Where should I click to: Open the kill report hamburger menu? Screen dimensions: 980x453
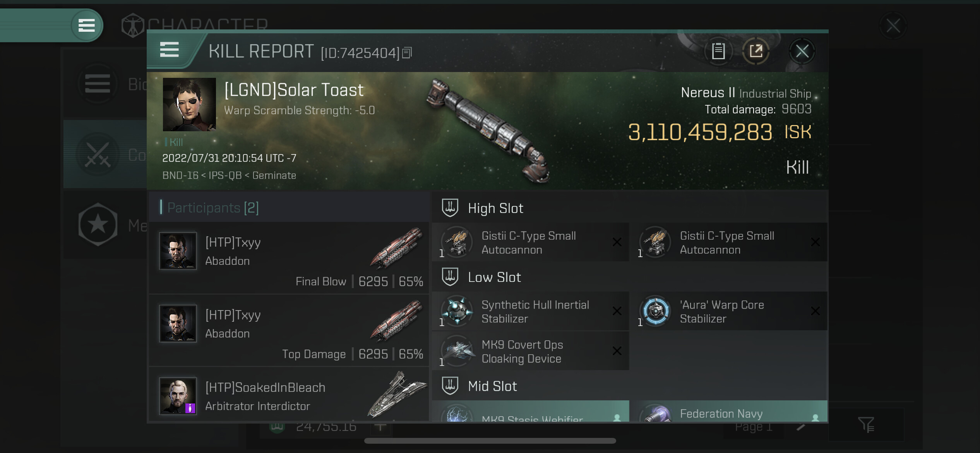[170, 50]
